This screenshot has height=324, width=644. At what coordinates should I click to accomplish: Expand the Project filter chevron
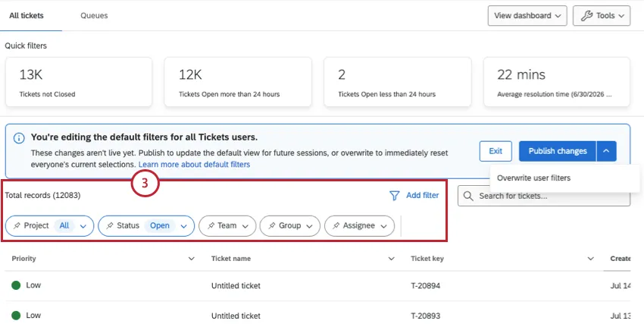83,226
